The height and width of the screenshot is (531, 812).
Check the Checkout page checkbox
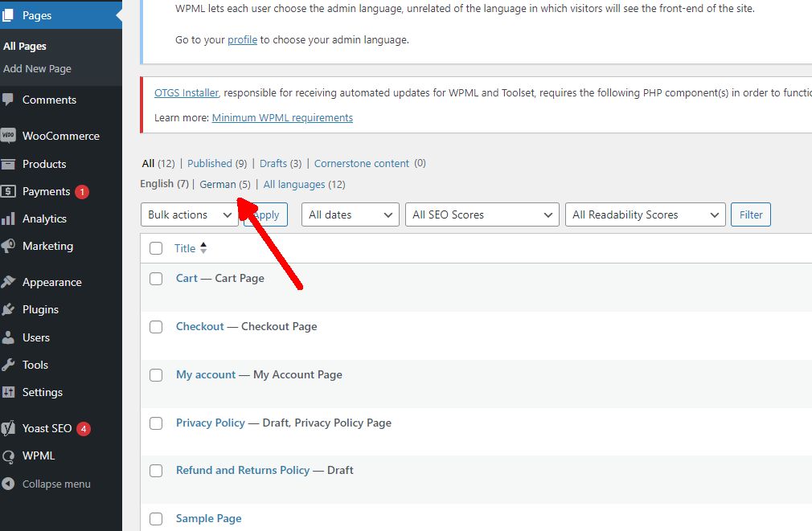(156, 327)
